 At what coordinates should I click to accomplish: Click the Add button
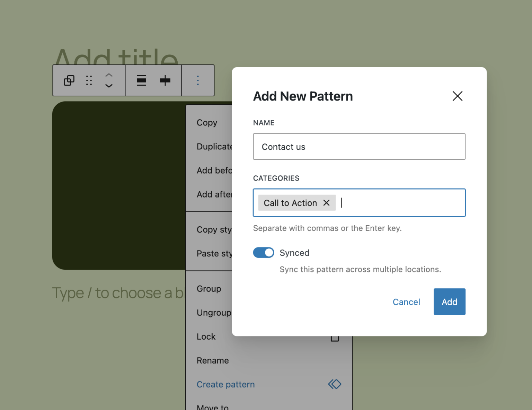[x=449, y=302]
